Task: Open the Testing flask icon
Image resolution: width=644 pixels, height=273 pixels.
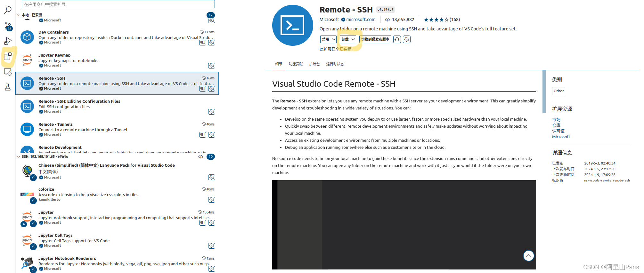Action: [x=8, y=87]
